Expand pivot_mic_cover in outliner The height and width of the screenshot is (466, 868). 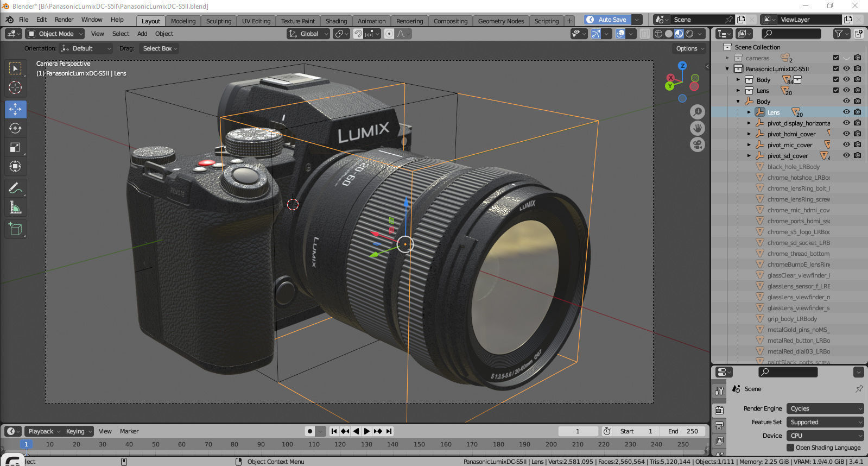coord(749,145)
